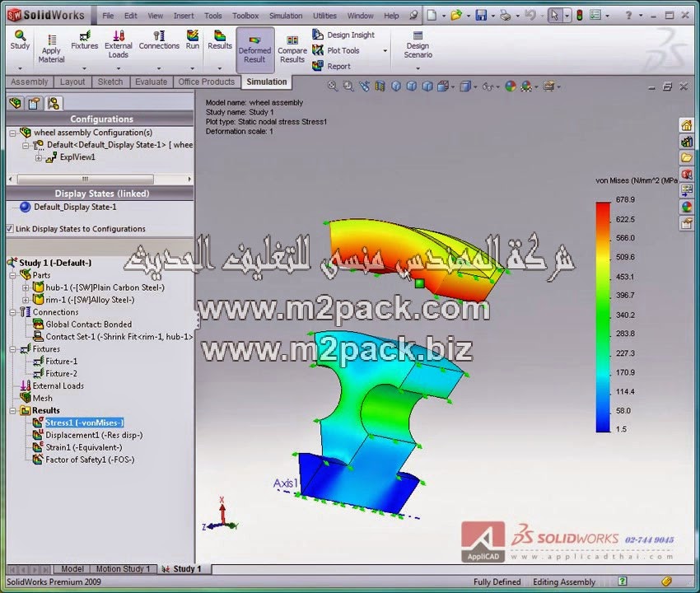The width and height of the screenshot is (700, 593).
Task: Expand hub-1 Plain Carbon Steel part
Action: click(26, 287)
